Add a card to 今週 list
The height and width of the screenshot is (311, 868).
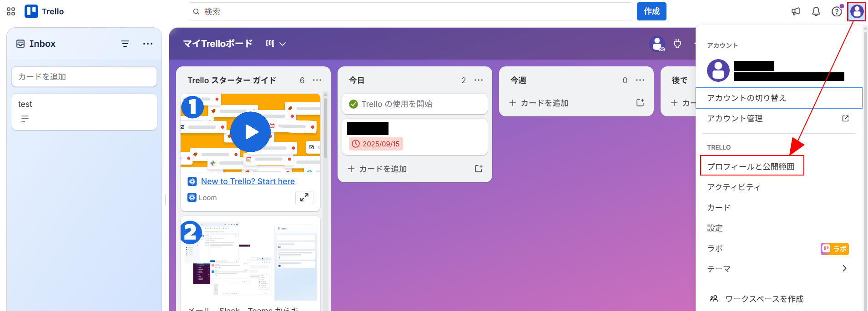click(539, 103)
